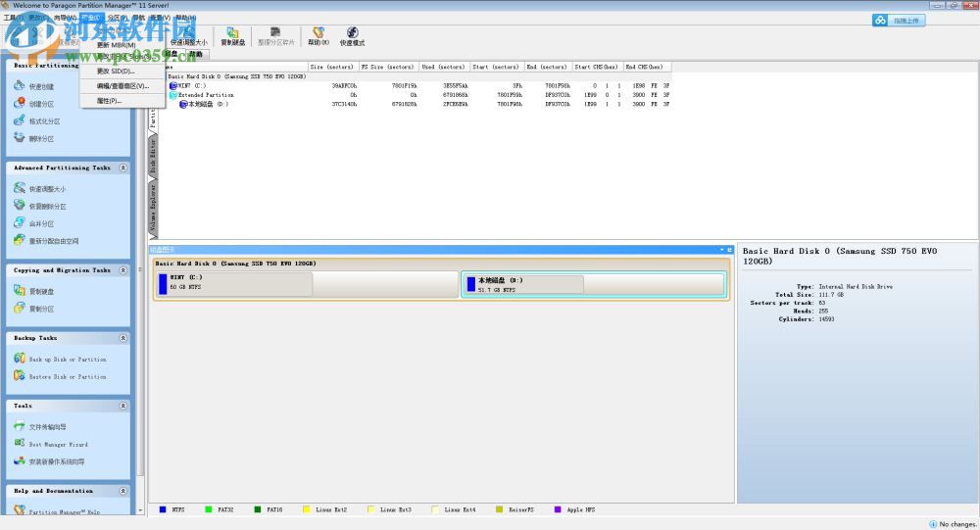This screenshot has width=980, height=530.
Task: Click the sidebar scrollbar down arrow
Action: point(140,510)
